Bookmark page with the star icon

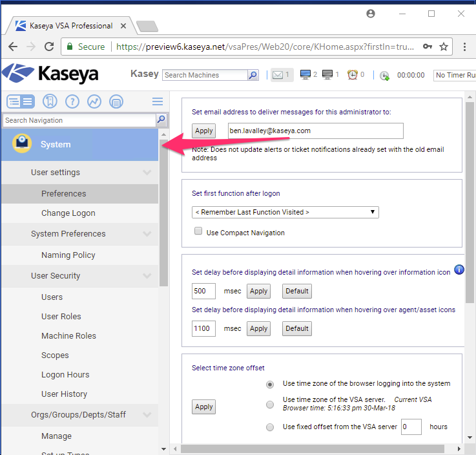pyautogui.click(x=444, y=47)
